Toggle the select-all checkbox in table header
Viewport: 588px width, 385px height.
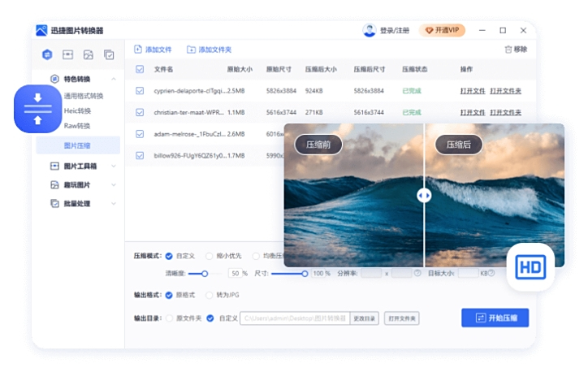[140, 70]
